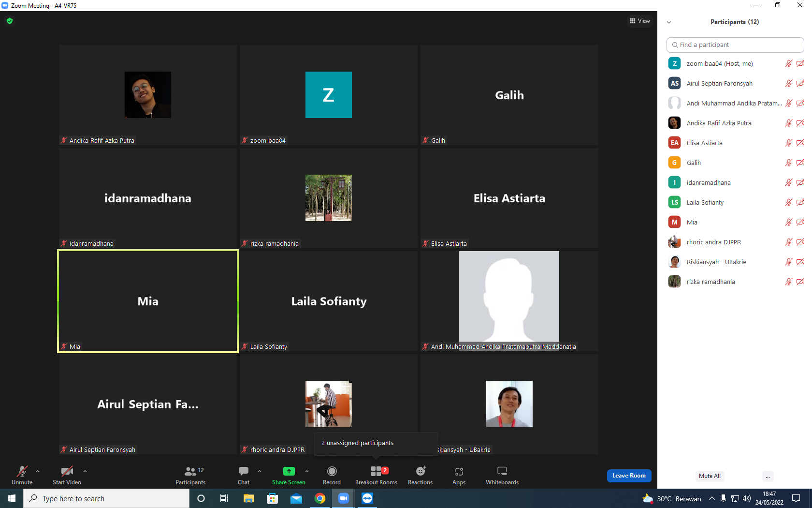The image size is (812, 508).
Task: Select rhoric andra DJPPR in participant list
Action: (735, 242)
